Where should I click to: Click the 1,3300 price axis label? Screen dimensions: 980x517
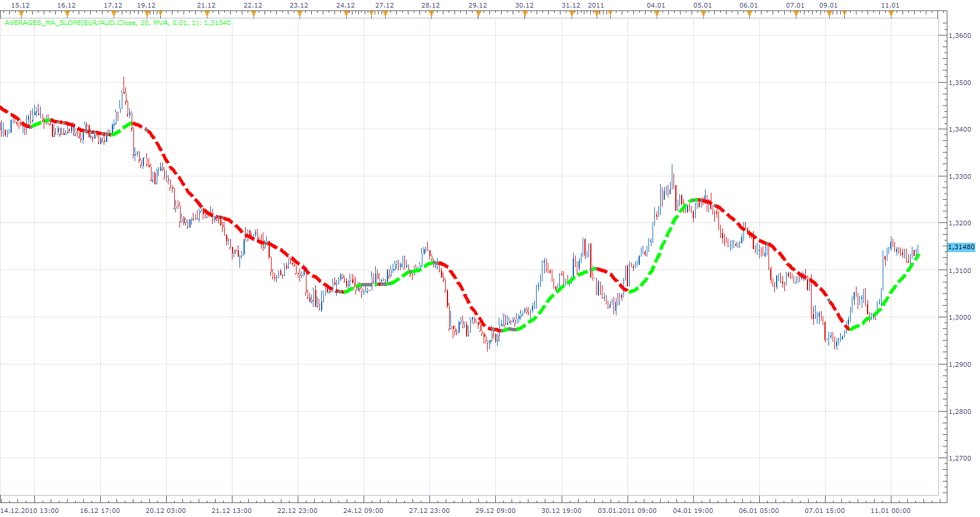pos(960,176)
